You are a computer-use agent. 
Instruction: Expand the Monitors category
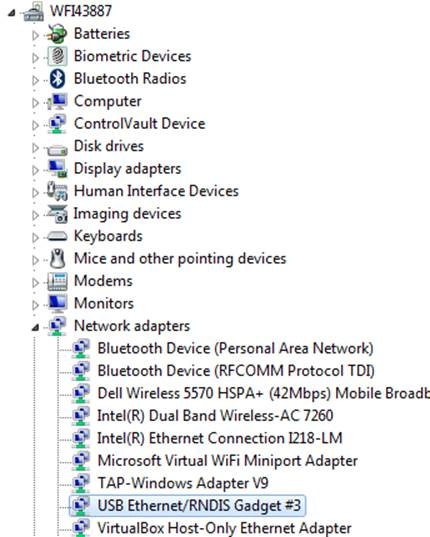(35, 305)
